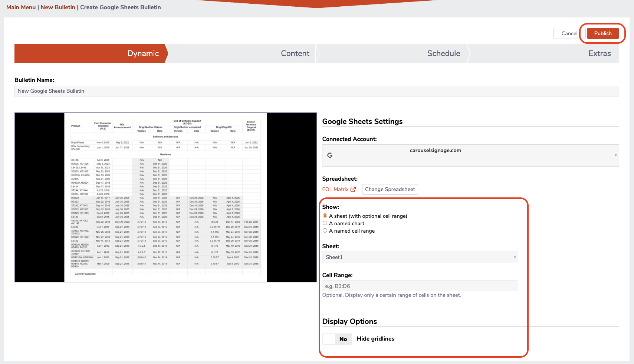
Task: Select 'A sheet (with optional cell range)' option
Action: 325,216
